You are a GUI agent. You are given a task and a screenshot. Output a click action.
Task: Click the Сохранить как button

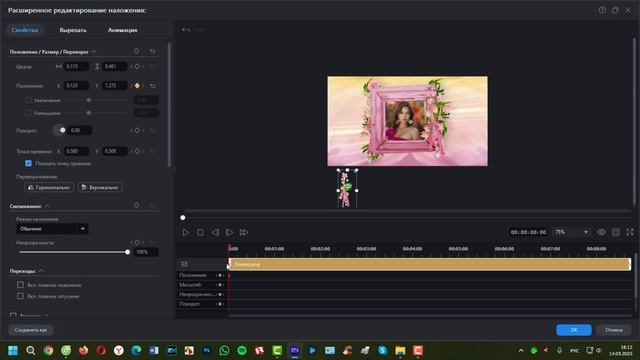(31, 330)
